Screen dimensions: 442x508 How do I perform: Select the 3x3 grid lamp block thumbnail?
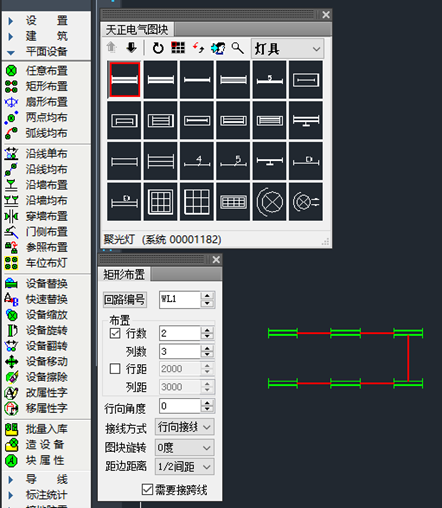197,201
